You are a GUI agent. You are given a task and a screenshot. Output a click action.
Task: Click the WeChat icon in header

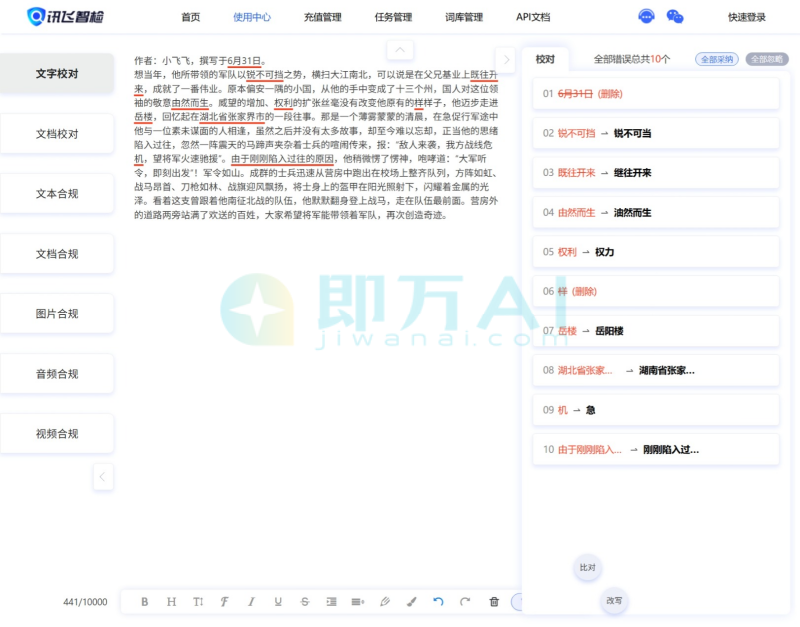tap(675, 17)
